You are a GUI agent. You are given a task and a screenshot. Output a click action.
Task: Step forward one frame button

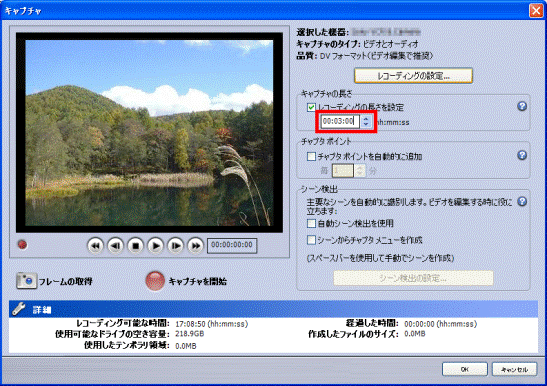coord(176,246)
